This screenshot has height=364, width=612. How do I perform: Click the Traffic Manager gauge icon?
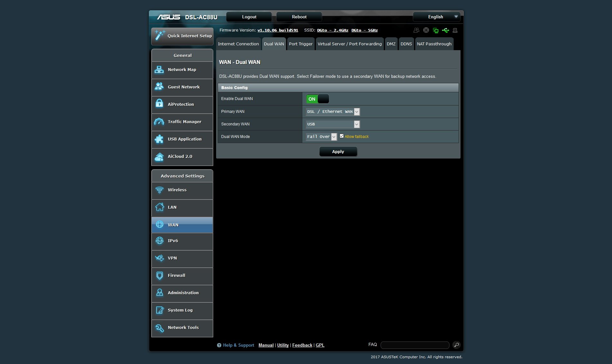coord(159,122)
